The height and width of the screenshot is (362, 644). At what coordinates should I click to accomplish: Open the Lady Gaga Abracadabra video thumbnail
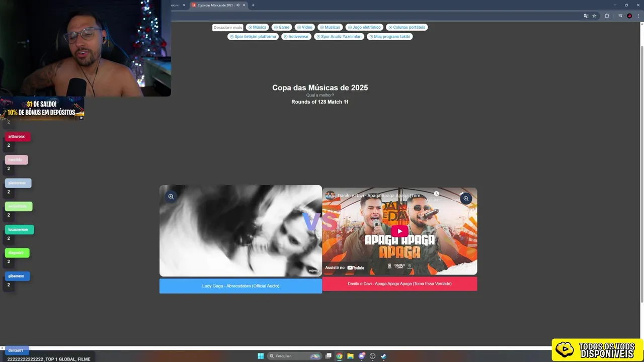point(240,231)
